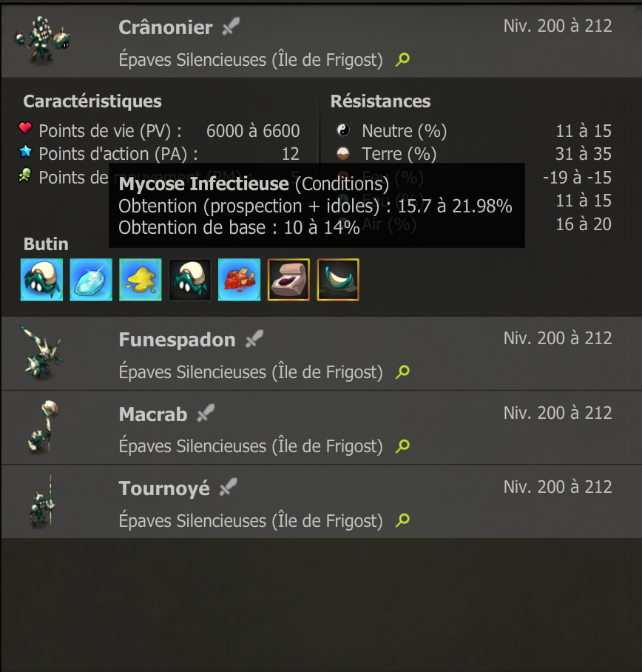Click the sword icon beside Crânonier
Viewport: 642px width, 672px height.
(x=231, y=27)
